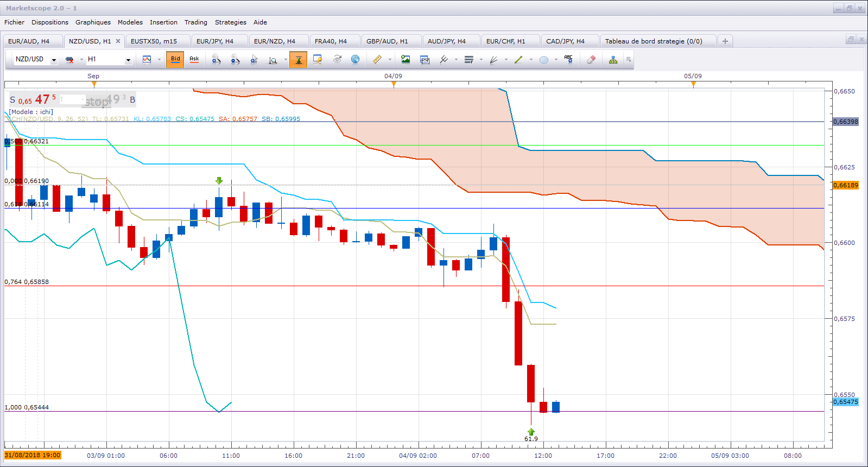The height and width of the screenshot is (467, 868).
Task: Select the ruler measurement tool
Action: pos(377,60)
